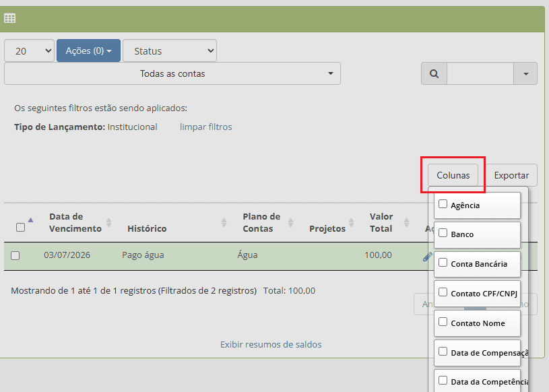
Task: Click the Tipo de Lançamento: Institucional filter text
Action: [86, 127]
